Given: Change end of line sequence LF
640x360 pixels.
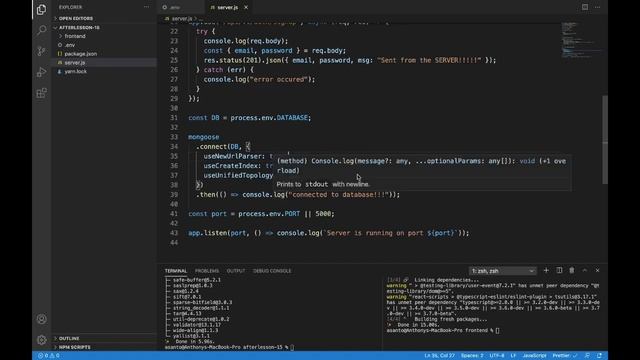Looking at the screenshot, I should coord(513,356).
